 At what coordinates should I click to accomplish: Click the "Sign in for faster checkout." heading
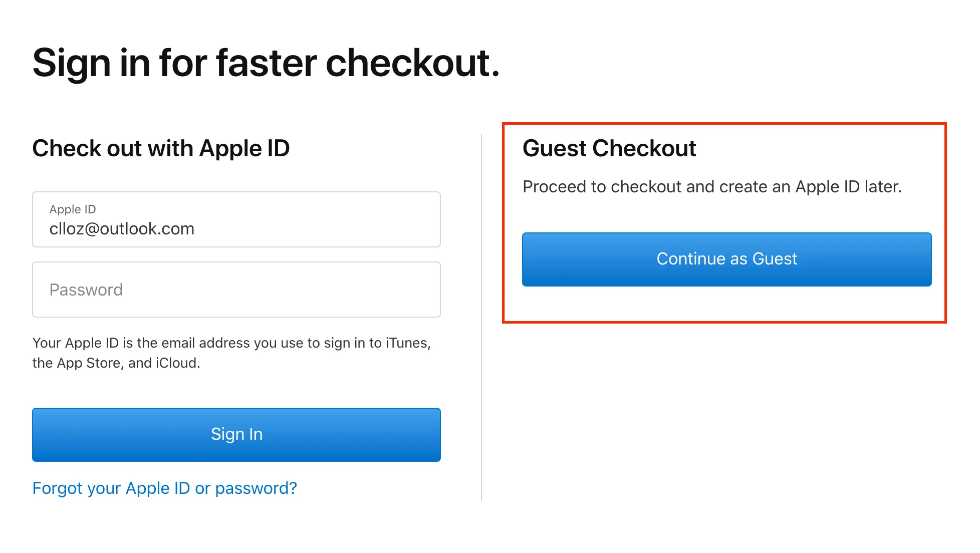(266, 63)
